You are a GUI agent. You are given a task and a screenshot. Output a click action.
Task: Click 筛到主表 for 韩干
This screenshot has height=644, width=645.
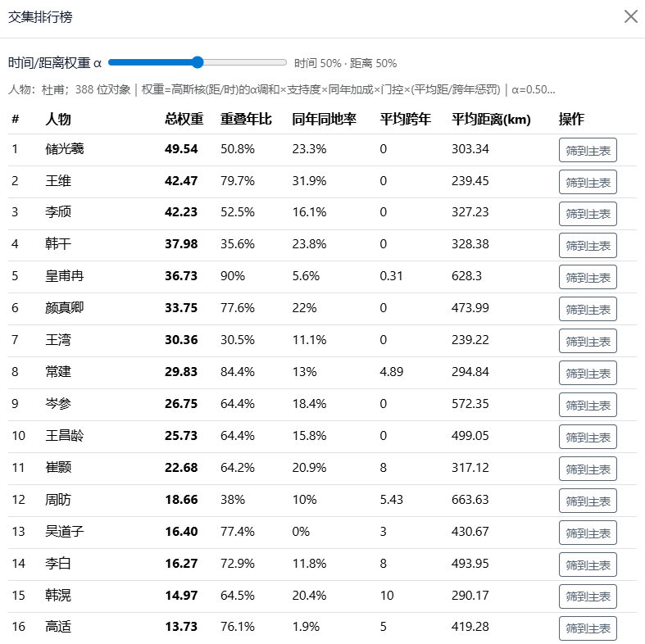588,246
